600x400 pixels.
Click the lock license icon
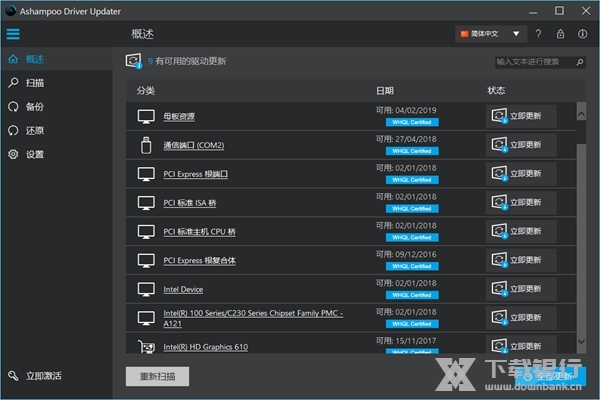coord(560,34)
